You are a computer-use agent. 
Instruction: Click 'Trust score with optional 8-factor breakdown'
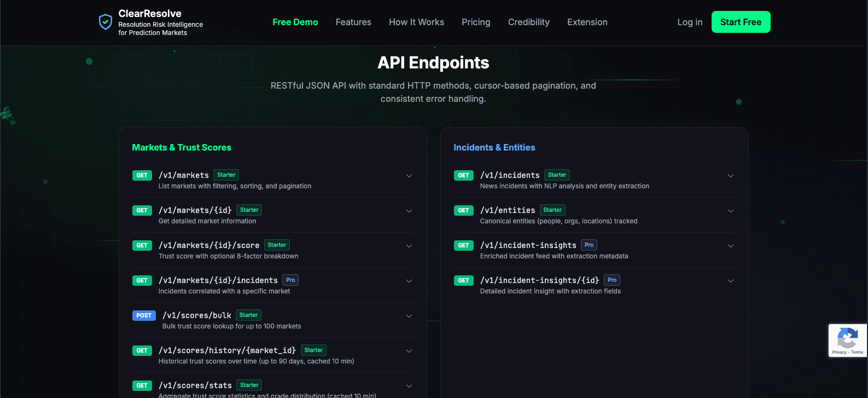point(229,256)
